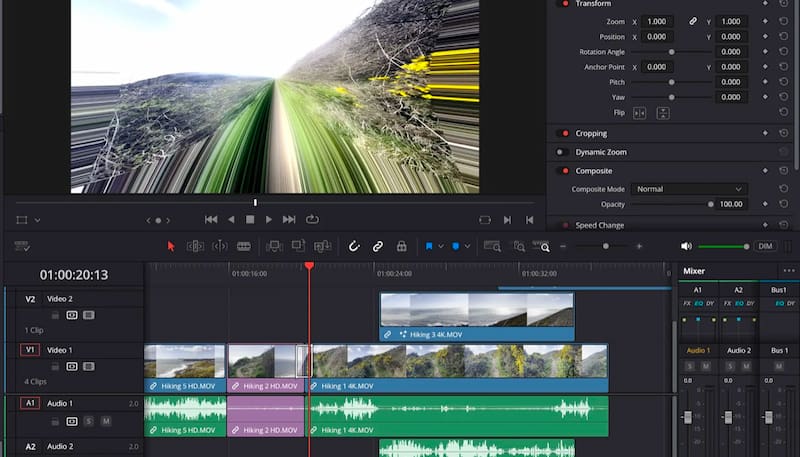Click the Full Extent Zoom icon
This screenshot has width=800, height=457.
492,246
